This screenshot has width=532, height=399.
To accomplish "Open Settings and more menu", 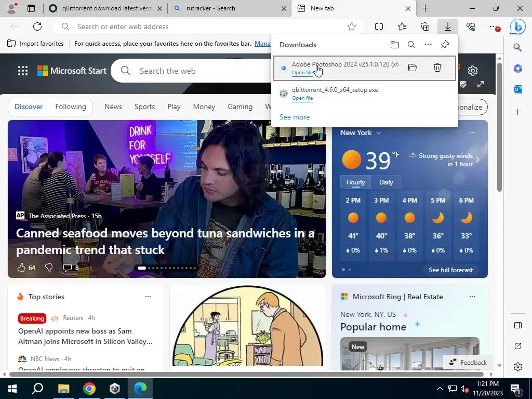I will click(495, 26).
